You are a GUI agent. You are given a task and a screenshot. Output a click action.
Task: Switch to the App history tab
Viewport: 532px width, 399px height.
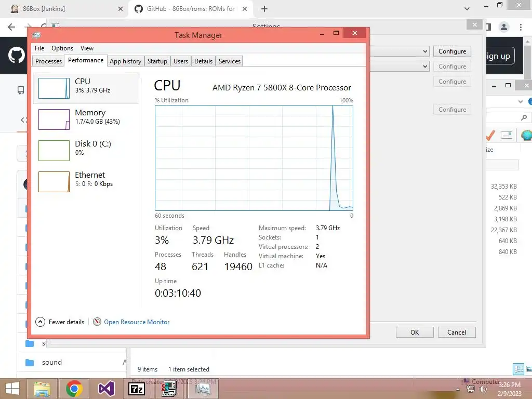[x=125, y=61]
